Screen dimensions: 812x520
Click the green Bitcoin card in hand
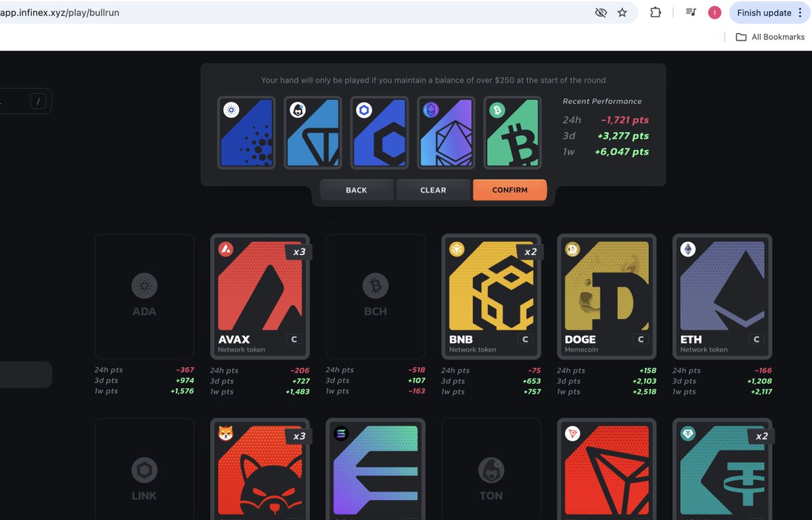513,133
